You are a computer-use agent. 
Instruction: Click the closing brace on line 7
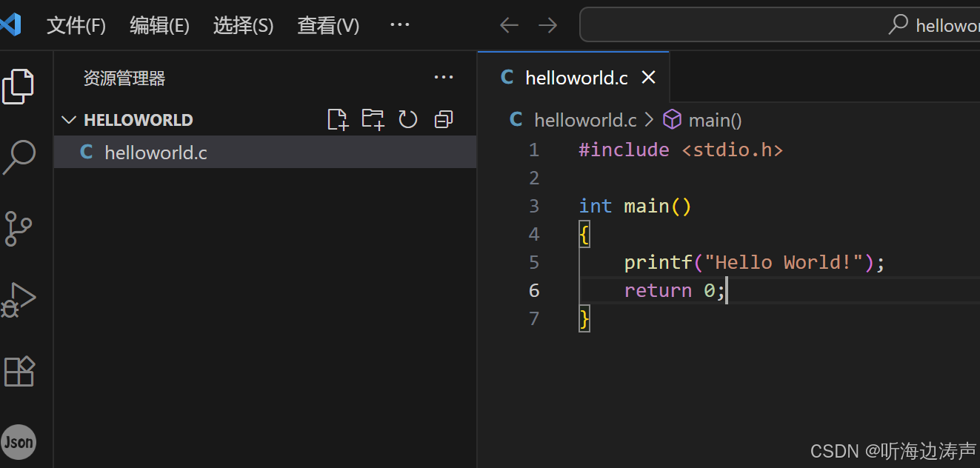[x=584, y=319]
